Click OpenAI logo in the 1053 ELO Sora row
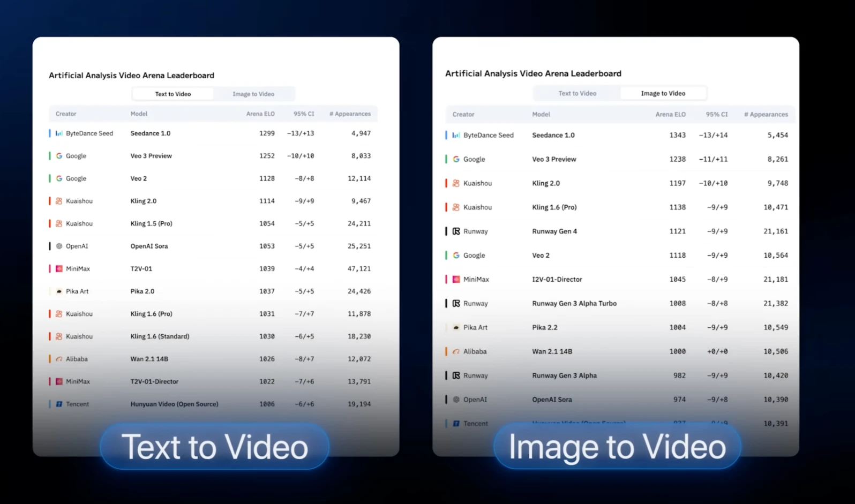 [x=59, y=246]
